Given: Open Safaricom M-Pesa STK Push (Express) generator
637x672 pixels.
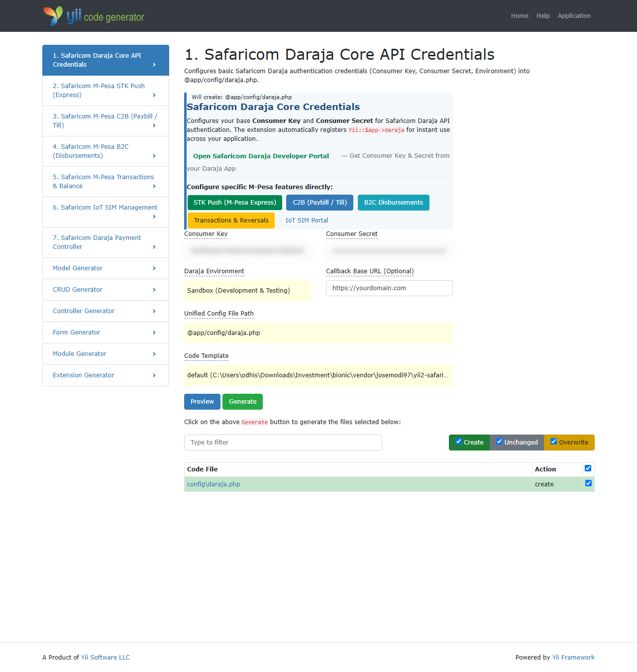Looking at the screenshot, I should [106, 91].
